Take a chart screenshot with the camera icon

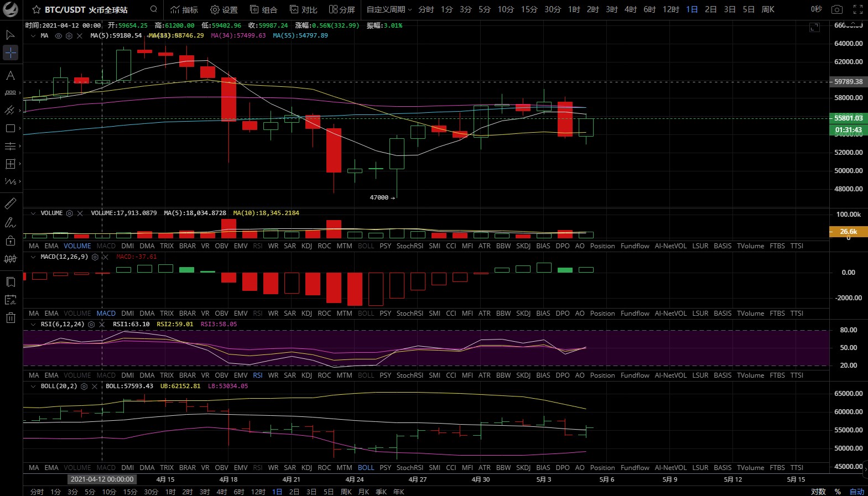837,9
